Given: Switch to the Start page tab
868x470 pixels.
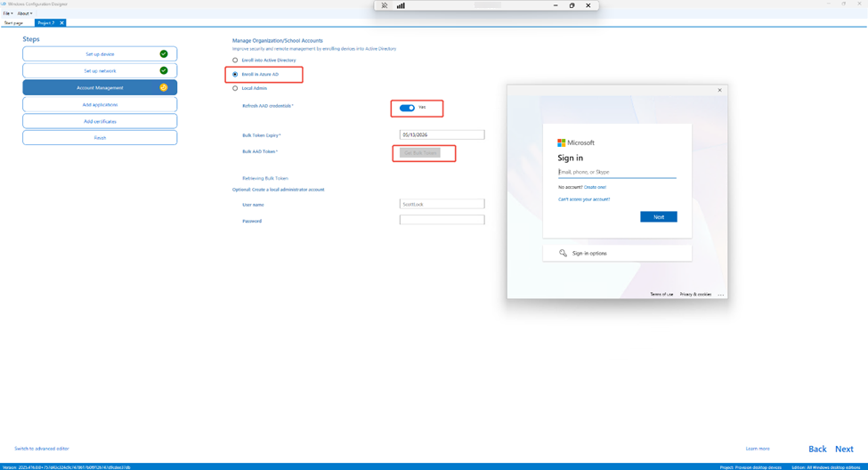Looking at the screenshot, I should point(14,22).
